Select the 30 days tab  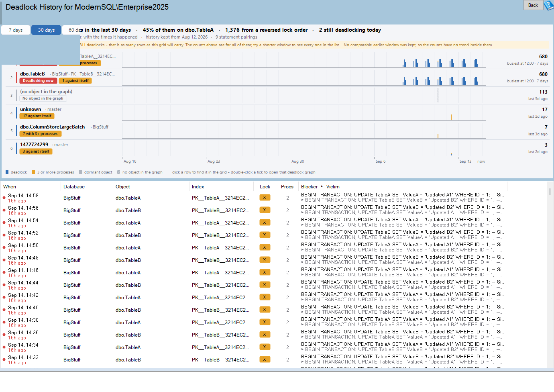pyautogui.click(x=46, y=30)
